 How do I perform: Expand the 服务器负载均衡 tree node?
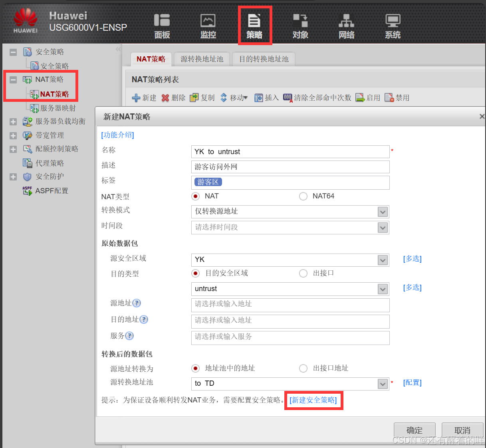pyautogui.click(x=13, y=122)
